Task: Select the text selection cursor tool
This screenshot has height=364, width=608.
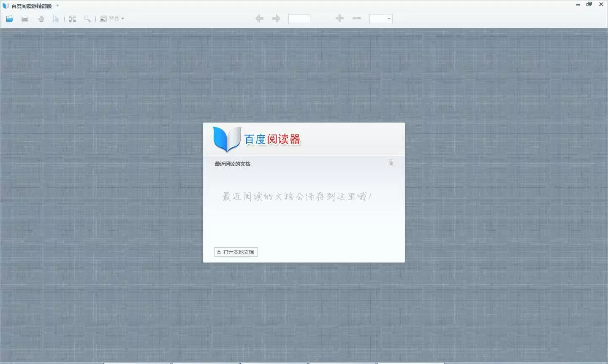Action: point(55,19)
